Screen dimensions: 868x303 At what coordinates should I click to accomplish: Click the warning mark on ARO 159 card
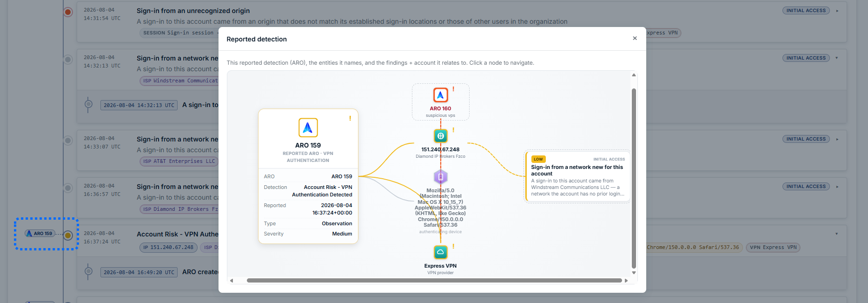point(350,118)
